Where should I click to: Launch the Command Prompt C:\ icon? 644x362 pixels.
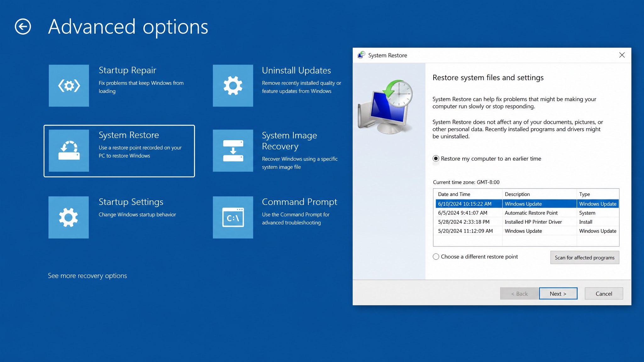click(233, 217)
